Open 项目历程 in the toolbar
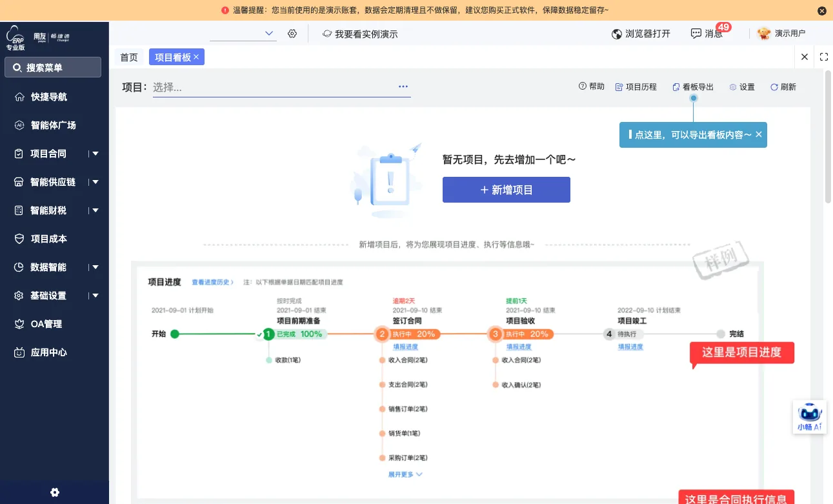This screenshot has height=504, width=833. pyautogui.click(x=636, y=86)
